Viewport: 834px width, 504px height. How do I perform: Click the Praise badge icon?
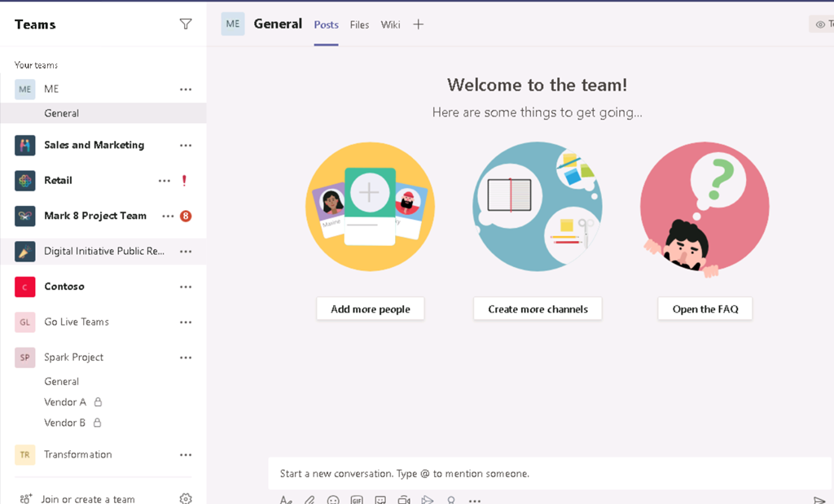[x=451, y=500]
